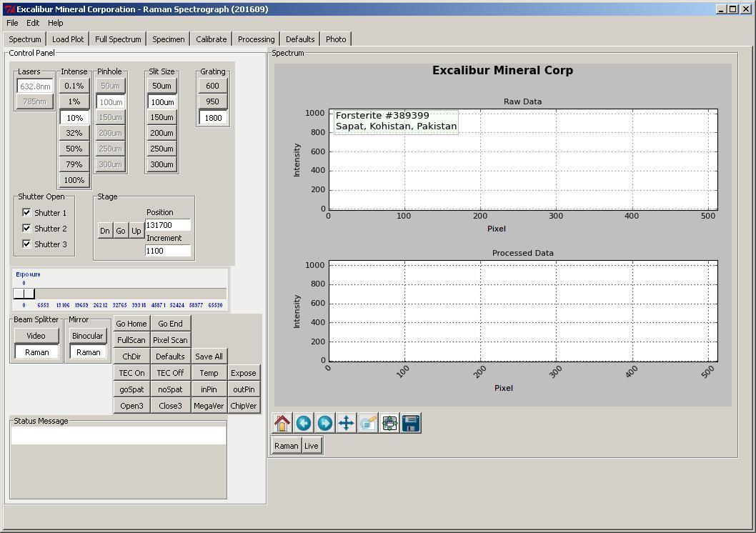Viewport: 756px width, 533px height.
Task: Select the 632.8nm laser option
Action: click(35, 86)
